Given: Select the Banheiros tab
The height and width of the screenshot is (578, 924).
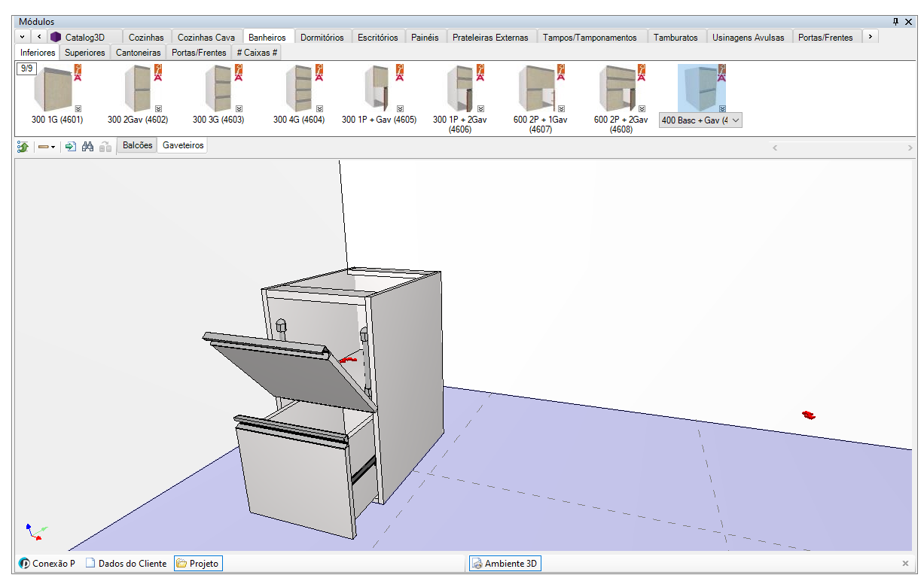Looking at the screenshot, I should point(267,37).
